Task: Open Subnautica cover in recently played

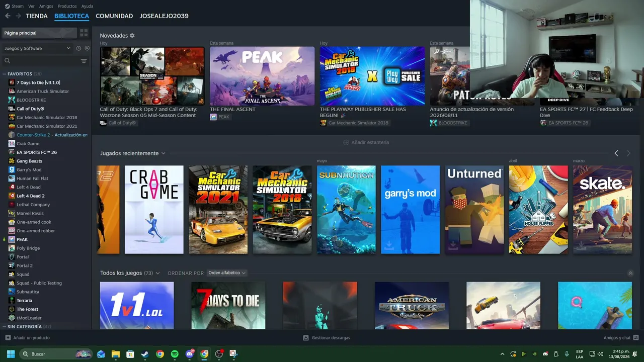Action: click(346, 210)
